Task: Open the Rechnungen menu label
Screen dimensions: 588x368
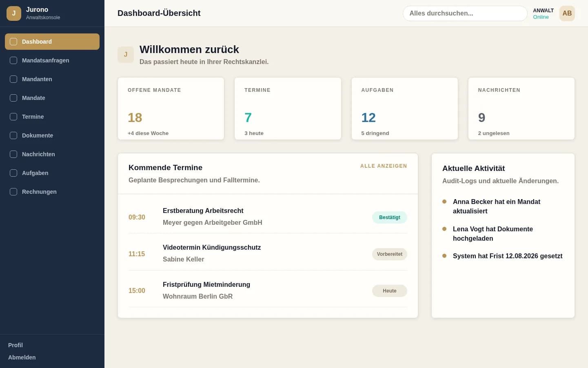Action: [39, 192]
